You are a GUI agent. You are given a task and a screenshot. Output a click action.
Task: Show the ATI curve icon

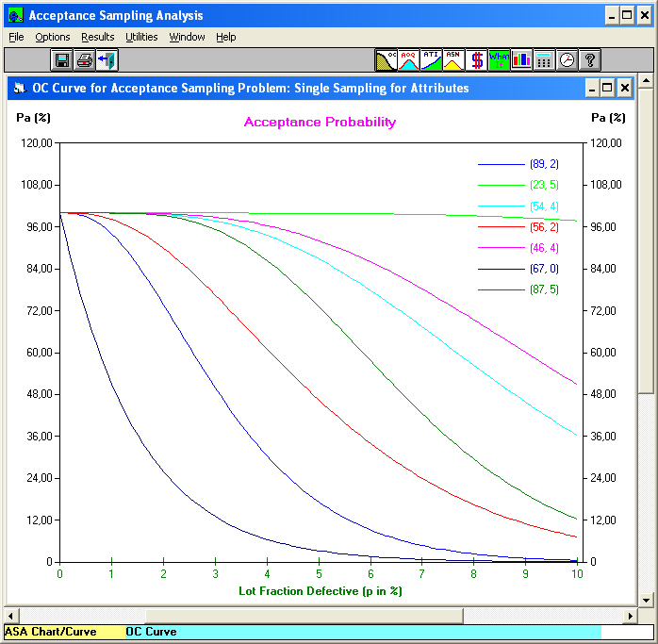click(x=431, y=60)
